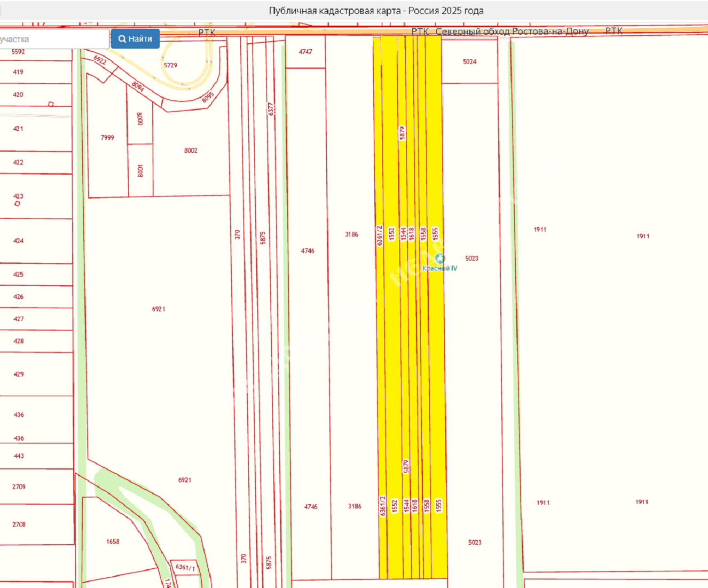Viewport: 708px width, 588px height.
Task: Click on parcel 8002
Action: (191, 151)
